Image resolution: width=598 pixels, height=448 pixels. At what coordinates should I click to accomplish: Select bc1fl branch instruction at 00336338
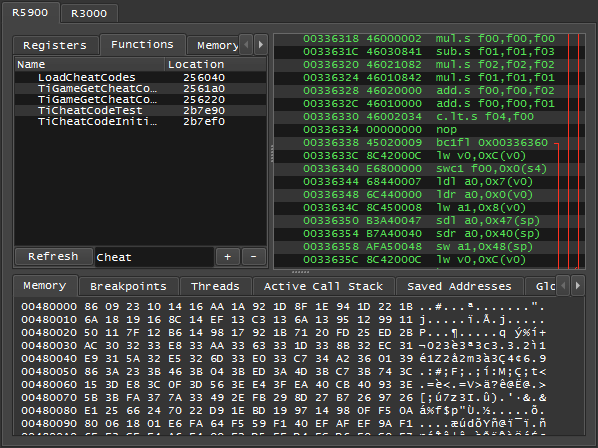pos(429,143)
